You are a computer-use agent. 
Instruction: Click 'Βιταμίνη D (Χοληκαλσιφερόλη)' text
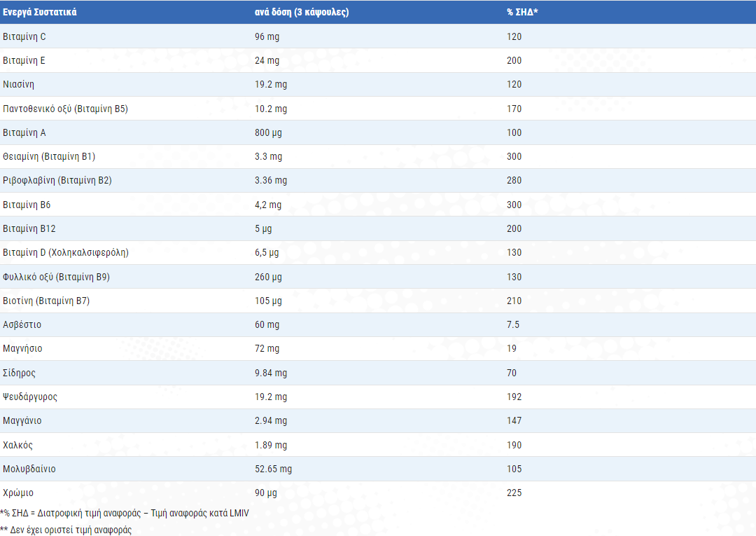pos(66,252)
